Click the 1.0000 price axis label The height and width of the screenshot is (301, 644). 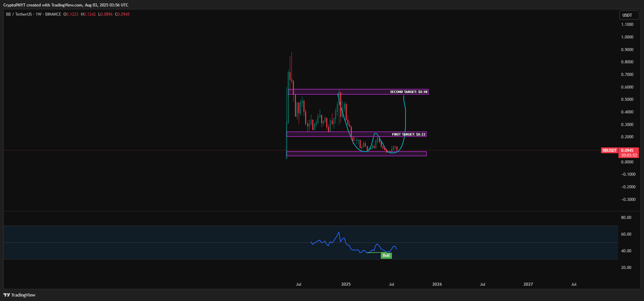[627, 37]
